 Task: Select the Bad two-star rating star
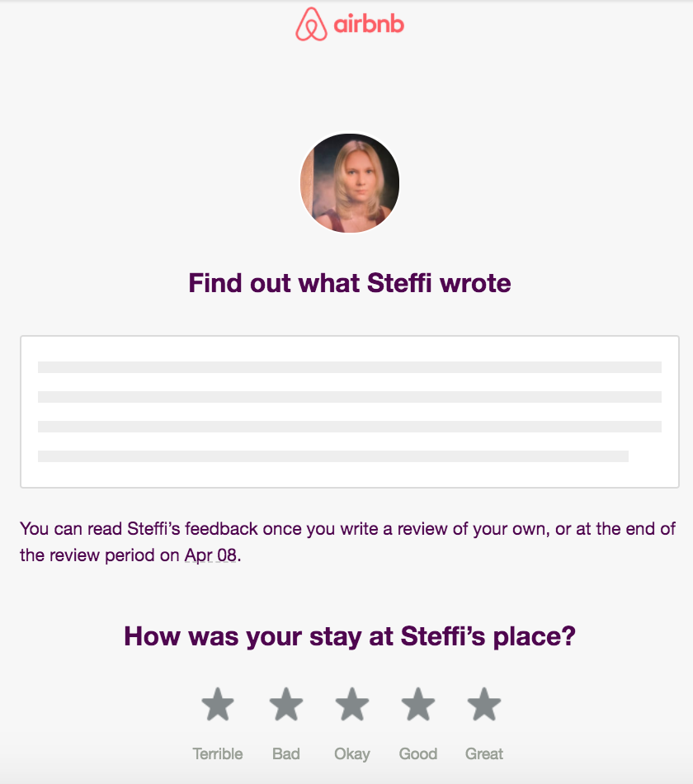click(x=285, y=704)
